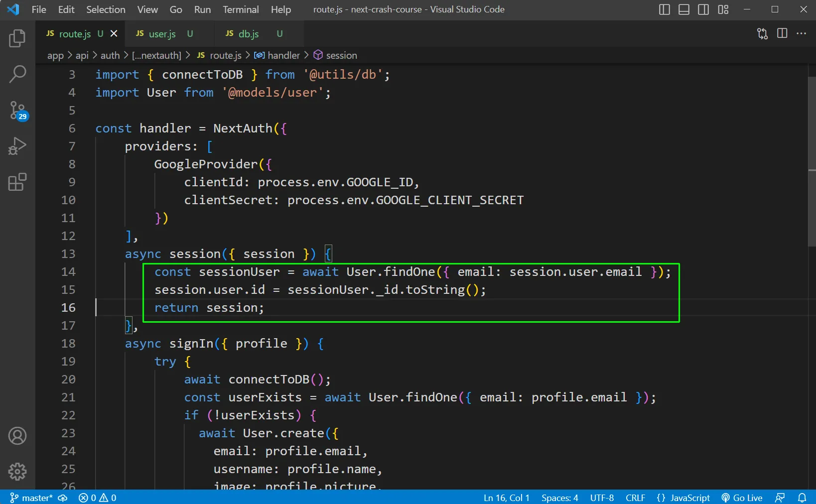816x504 pixels.
Task: Click 'GoogleProvider' on line 8
Action: 206,164
